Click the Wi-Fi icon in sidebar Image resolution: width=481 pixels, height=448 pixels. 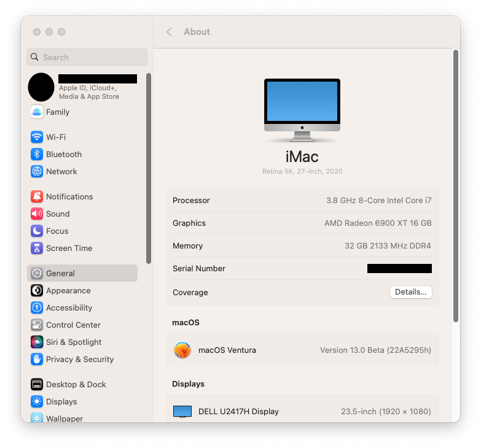[x=37, y=137]
